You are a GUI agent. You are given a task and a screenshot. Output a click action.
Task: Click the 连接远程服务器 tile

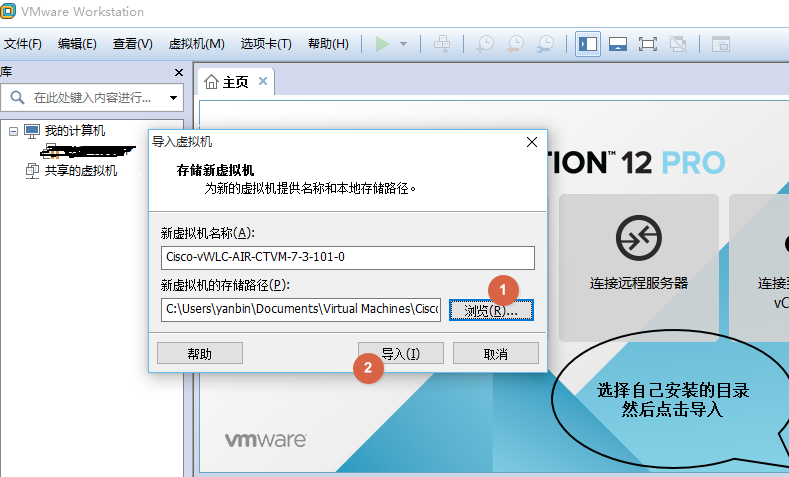(x=639, y=267)
